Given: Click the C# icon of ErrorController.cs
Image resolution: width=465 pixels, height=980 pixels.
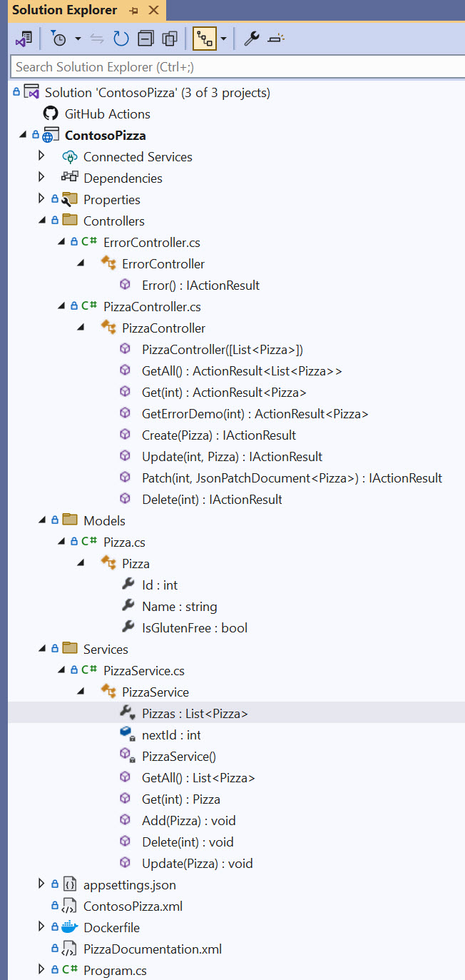Looking at the screenshot, I should pos(89,242).
